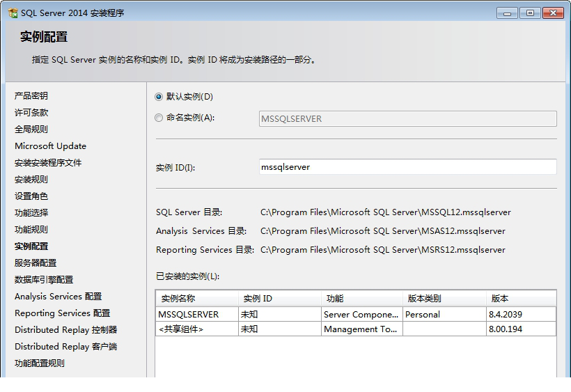The height and width of the screenshot is (392, 571).
Task: Go to 功能配置规则 step
Action: tap(40, 363)
